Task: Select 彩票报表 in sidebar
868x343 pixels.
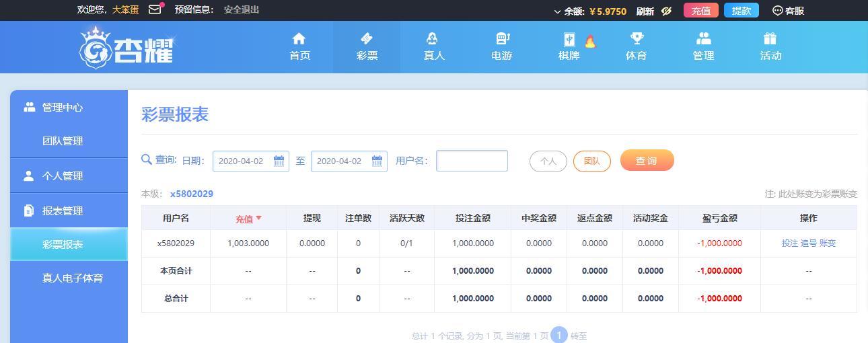Action: pyautogui.click(x=69, y=244)
